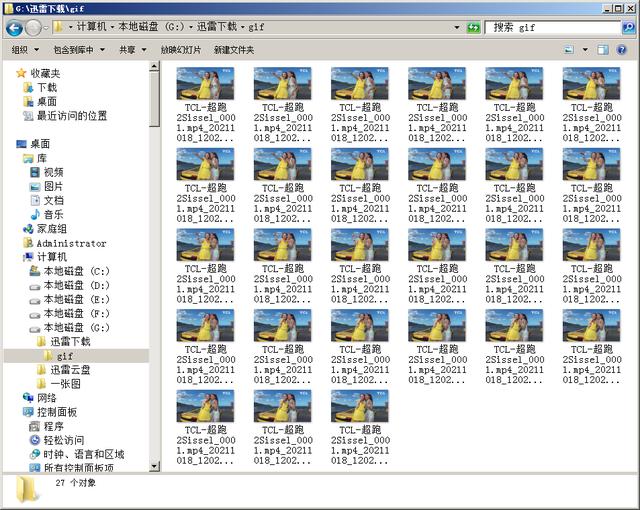Toggle the preview pane icon
640x510 pixels.
point(603,49)
